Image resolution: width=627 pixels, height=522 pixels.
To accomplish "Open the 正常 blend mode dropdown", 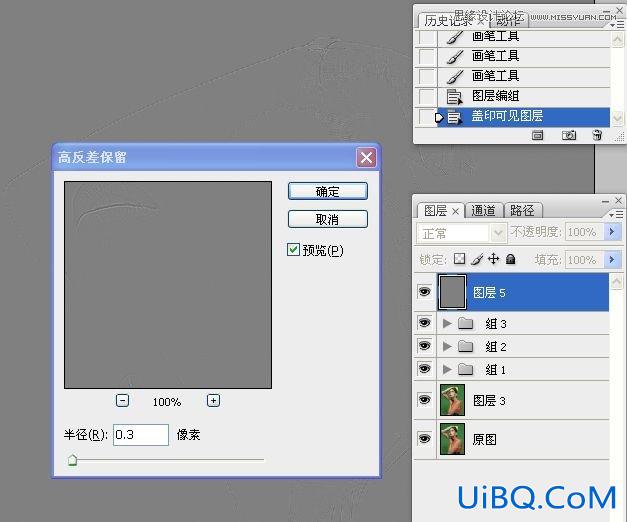I will (x=461, y=233).
